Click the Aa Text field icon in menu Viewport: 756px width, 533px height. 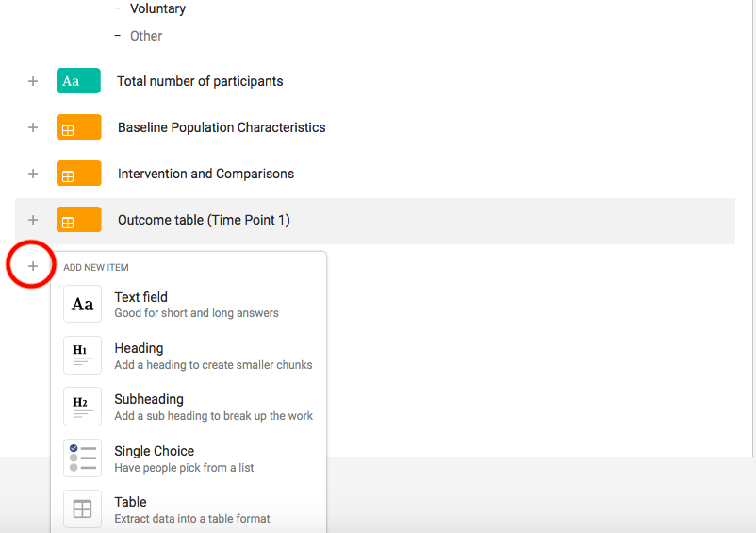[83, 304]
